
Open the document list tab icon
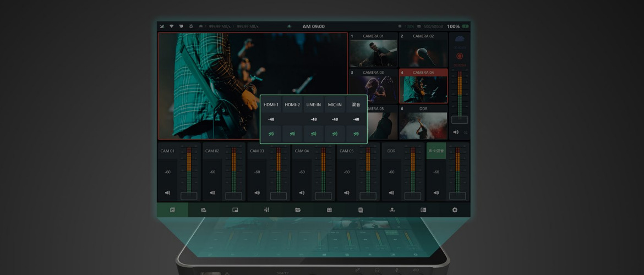click(x=361, y=210)
